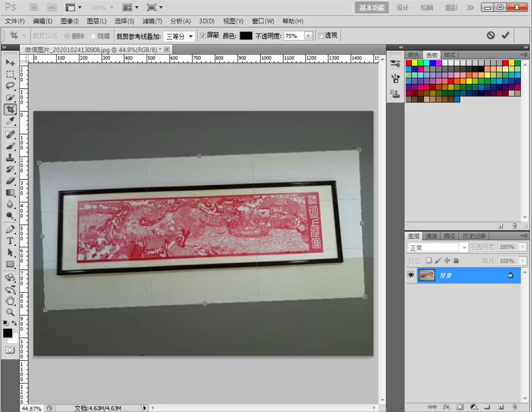
Task: Select the Eyedropper tool
Action: coord(10,121)
